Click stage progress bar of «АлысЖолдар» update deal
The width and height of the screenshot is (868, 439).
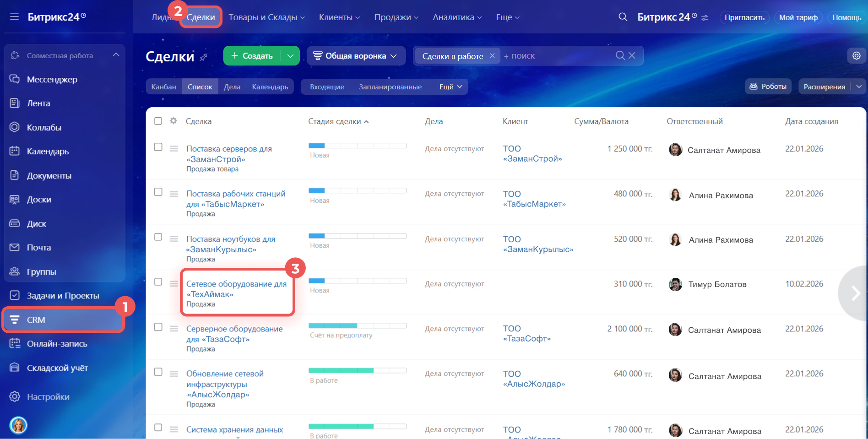tap(357, 370)
